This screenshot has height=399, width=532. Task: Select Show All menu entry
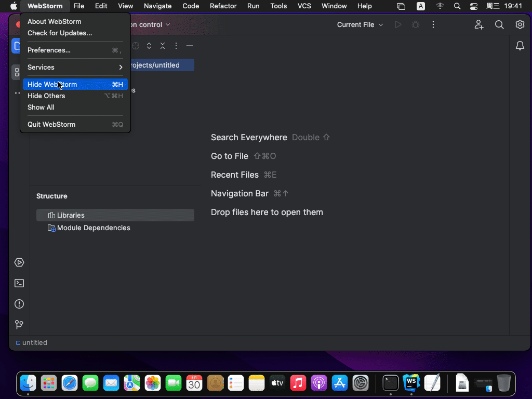pyautogui.click(x=75, y=107)
